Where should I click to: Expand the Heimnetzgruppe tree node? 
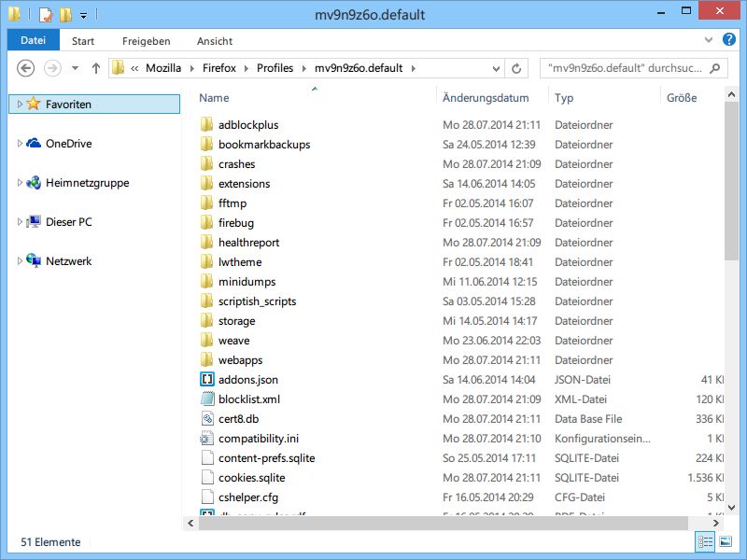tap(20, 182)
